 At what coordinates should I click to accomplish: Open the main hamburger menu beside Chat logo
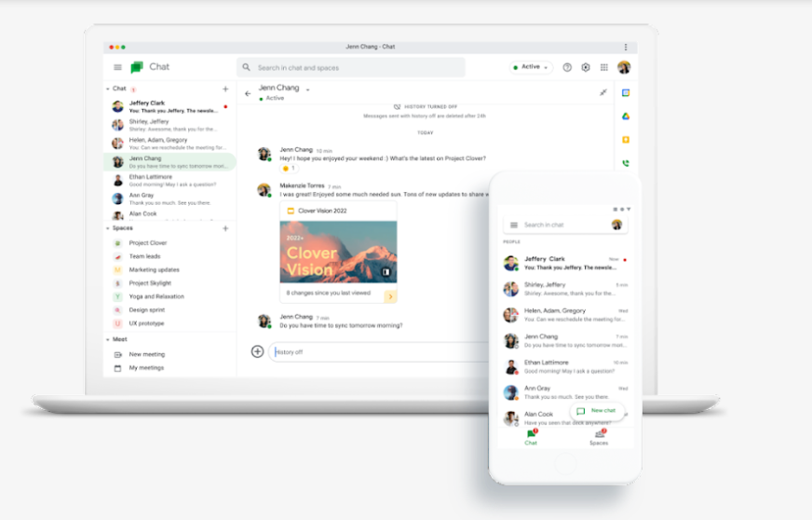[117, 67]
